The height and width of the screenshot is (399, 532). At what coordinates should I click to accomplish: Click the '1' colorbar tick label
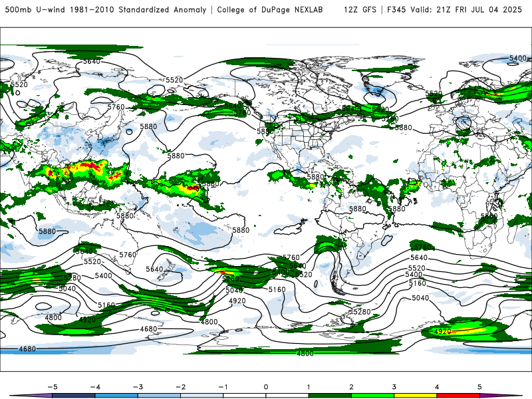pyautogui.click(x=309, y=387)
